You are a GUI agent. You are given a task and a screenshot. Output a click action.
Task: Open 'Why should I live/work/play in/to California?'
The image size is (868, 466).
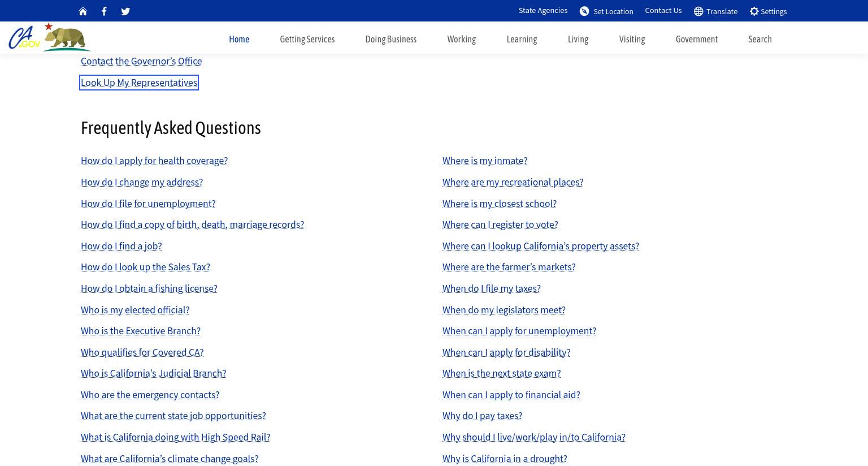pyautogui.click(x=534, y=437)
